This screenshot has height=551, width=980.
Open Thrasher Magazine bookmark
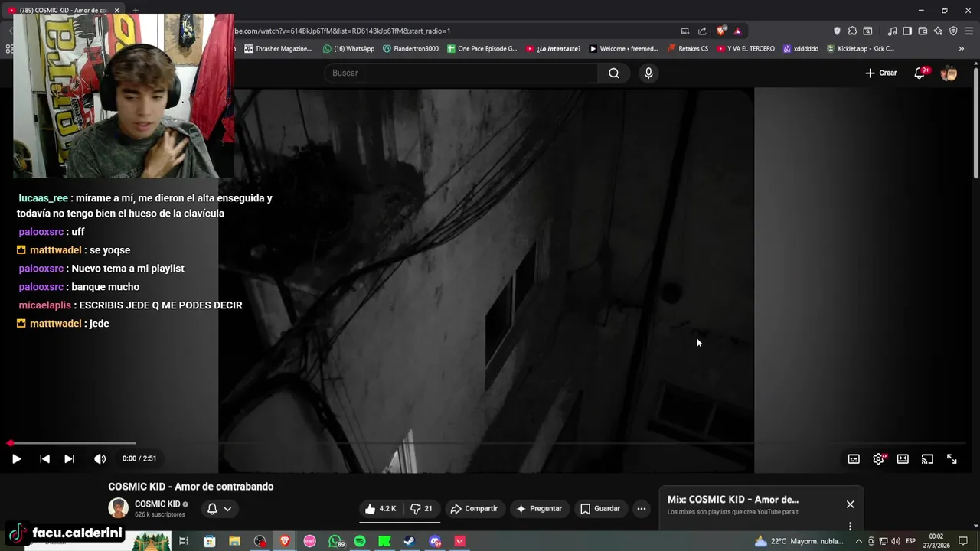point(278,49)
